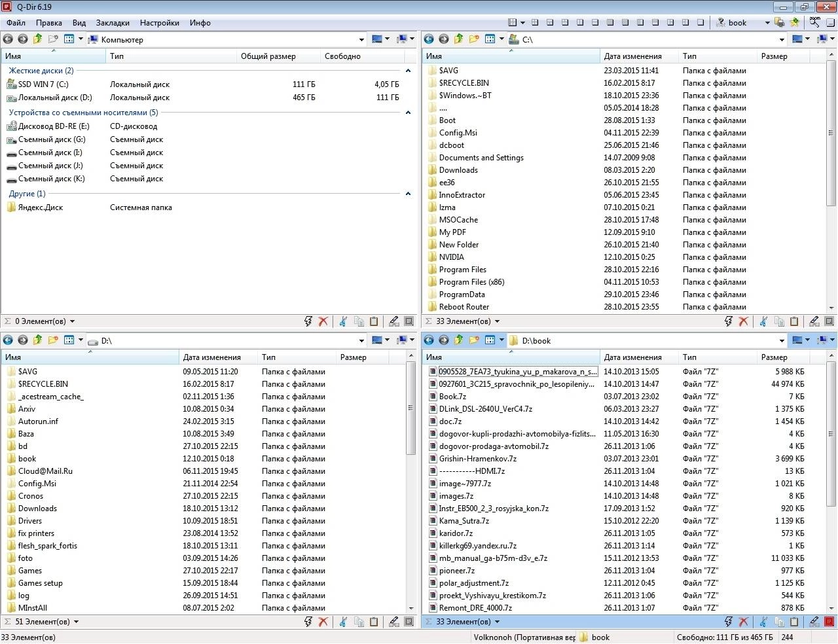Open the address dropdown of the D:\book pane
The height and width of the screenshot is (644, 838).
pos(782,340)
